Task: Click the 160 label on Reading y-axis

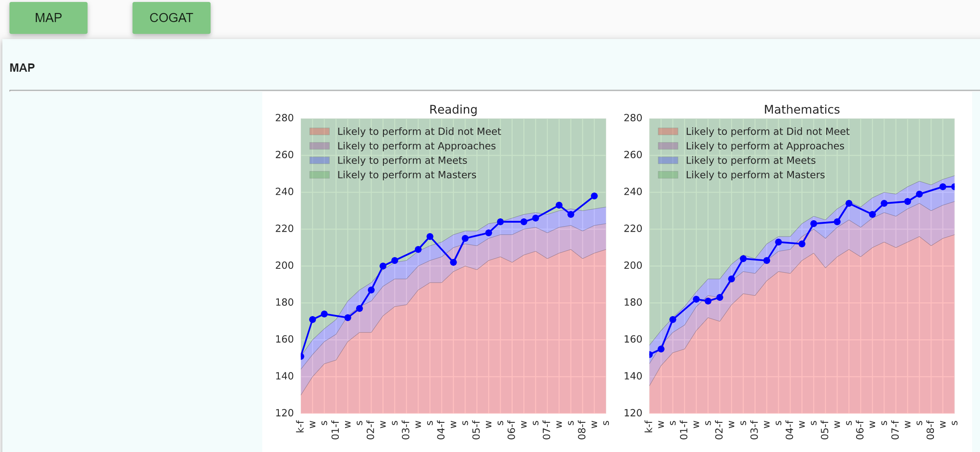Action: point(284,339)
